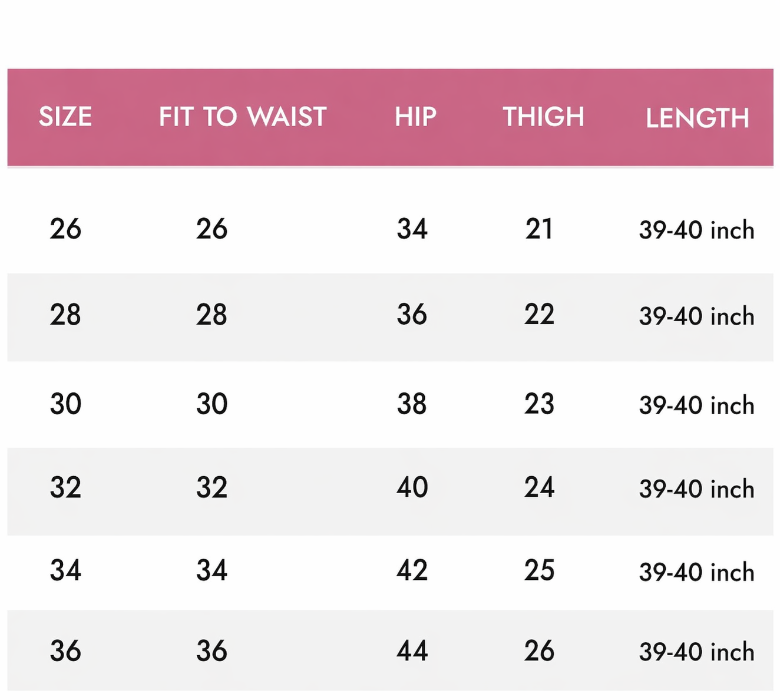The height and width of the screenshot is (700, 780).
Task: Select size 36 in the SIZE column
Action: tap(65, 651)
